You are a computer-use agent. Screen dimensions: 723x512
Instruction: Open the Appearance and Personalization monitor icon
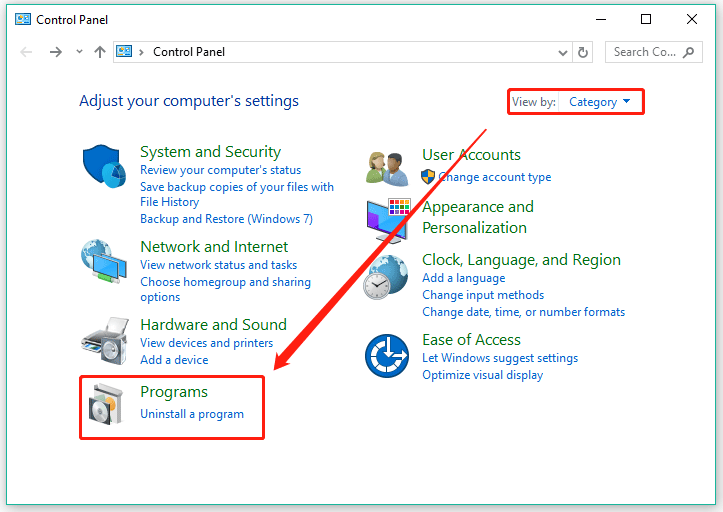[x=388, y=221]
